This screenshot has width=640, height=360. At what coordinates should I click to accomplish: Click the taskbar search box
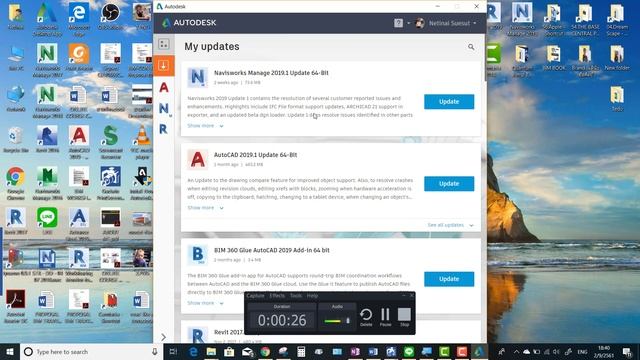92,351
